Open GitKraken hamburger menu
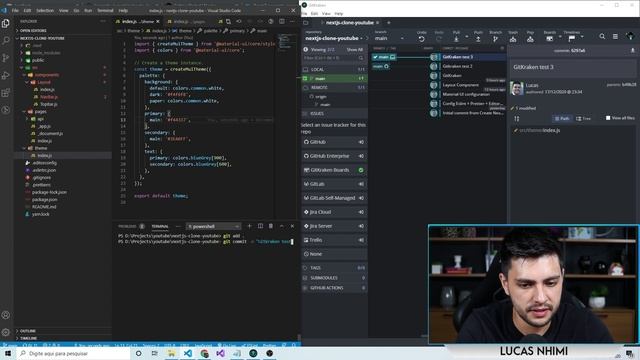 click(615, 37)
